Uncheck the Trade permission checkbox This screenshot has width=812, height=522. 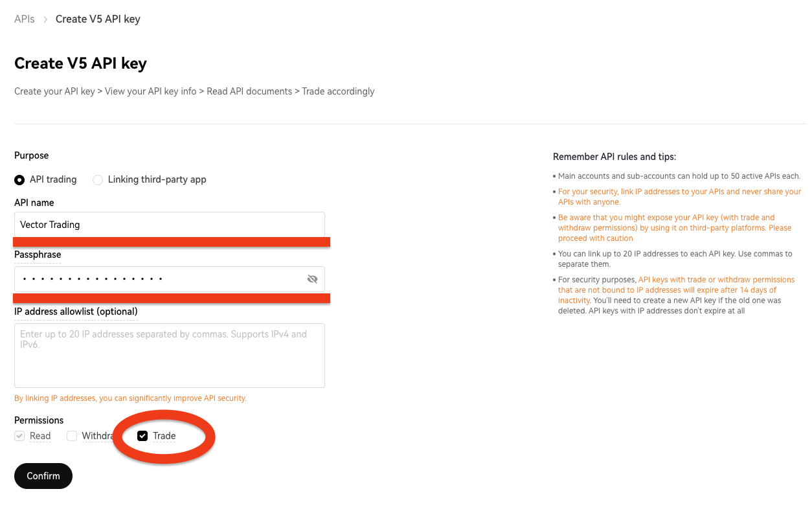[142, 436]
